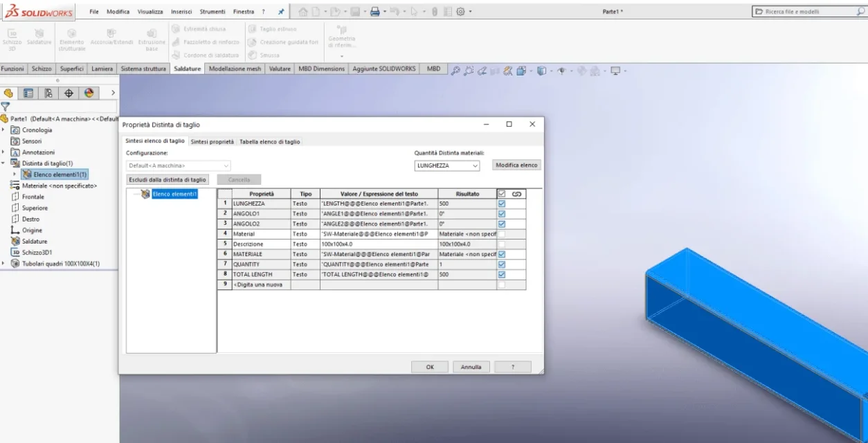
Task: Switch to Tabella elenco di taglio tab
Action: [x=270, y=141]
